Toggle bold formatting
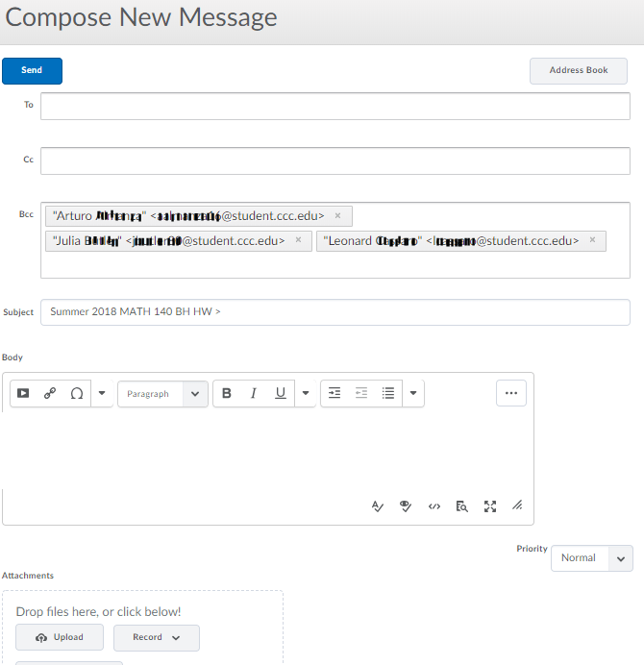This screenshot has height=665, width=644. (227, 393)
